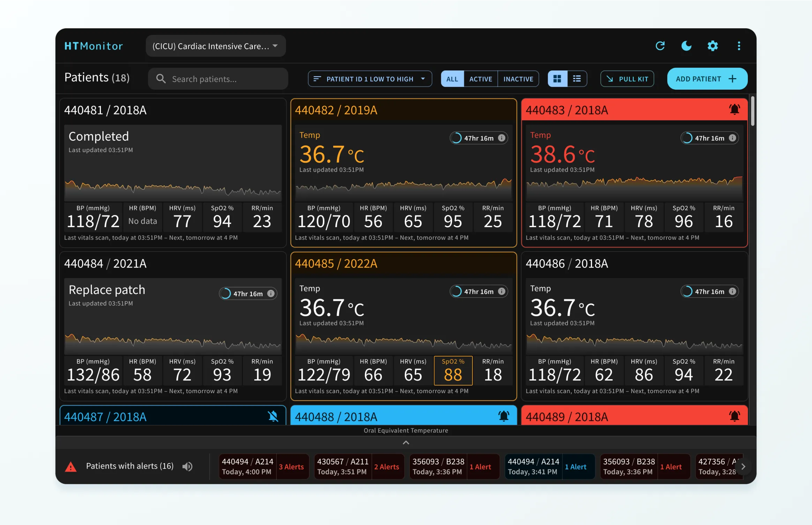Click the 47hr 16m timer on patient 440482

pyautogui.click(x=478, y=138)
